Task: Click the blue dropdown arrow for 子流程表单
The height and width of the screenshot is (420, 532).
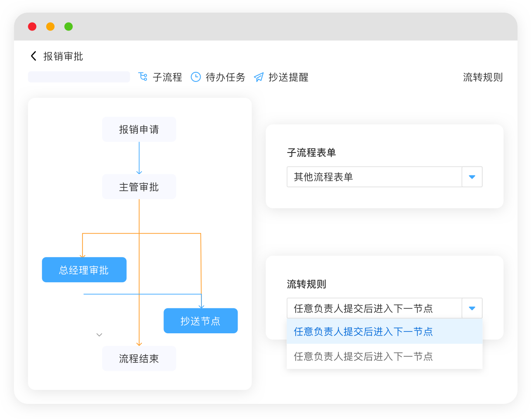Action: [x=472, y=177]
